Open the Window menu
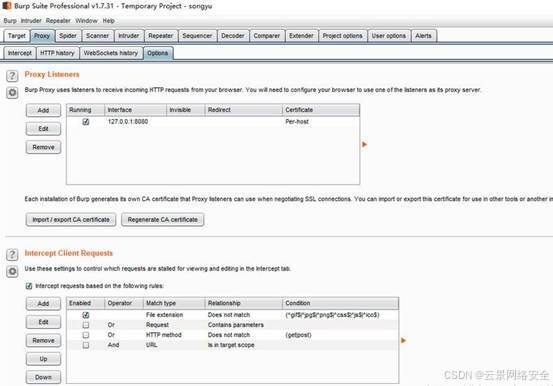553x386 pixels. click(86, 21)
